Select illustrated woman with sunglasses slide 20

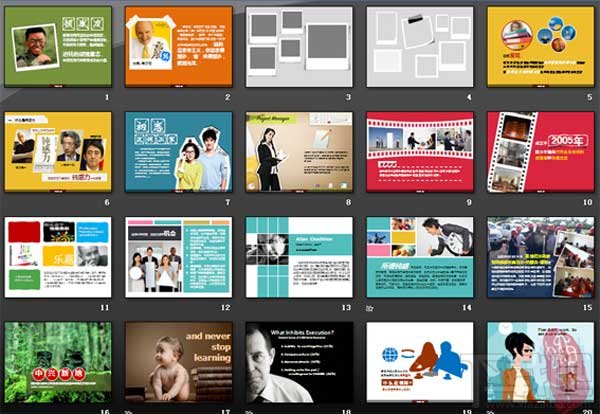pyautogui.click(x=541, y=362)
